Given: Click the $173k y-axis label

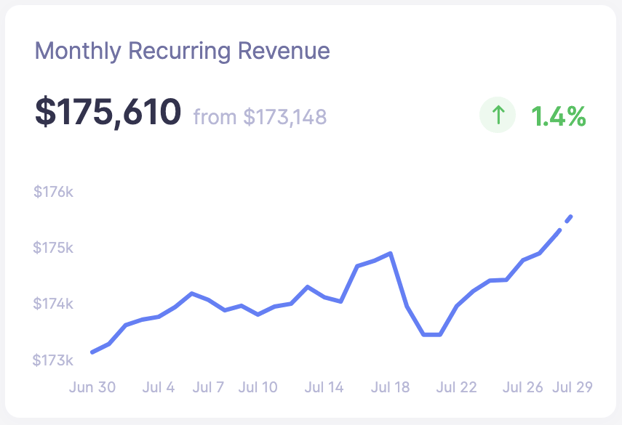Looking at the screenshot, I should point(54,360).
